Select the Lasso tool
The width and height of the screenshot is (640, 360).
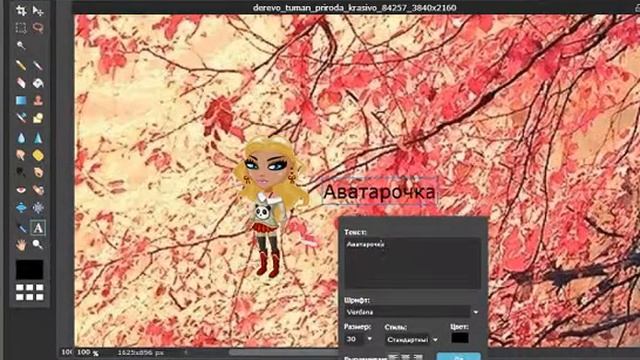[38, 28]
